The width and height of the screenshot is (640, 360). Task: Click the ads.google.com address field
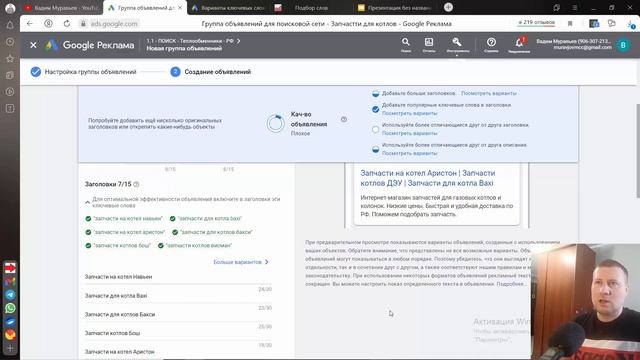(x=114, y=24)
